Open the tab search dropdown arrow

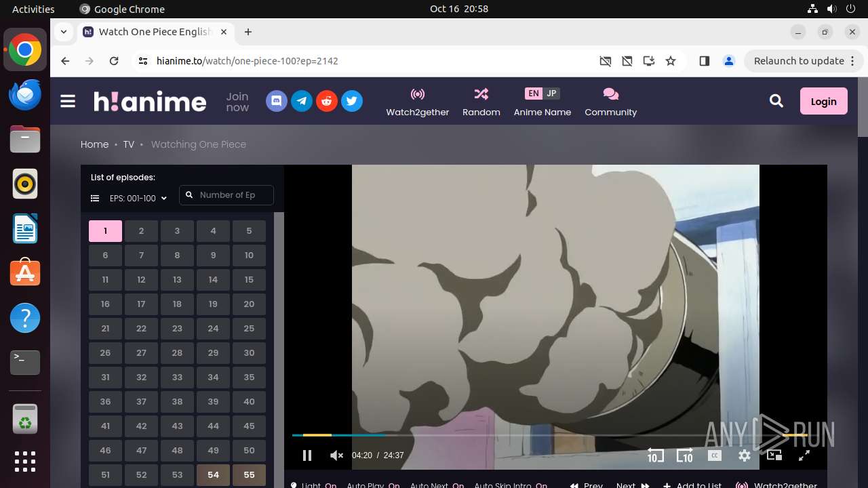tap(63, 32)
